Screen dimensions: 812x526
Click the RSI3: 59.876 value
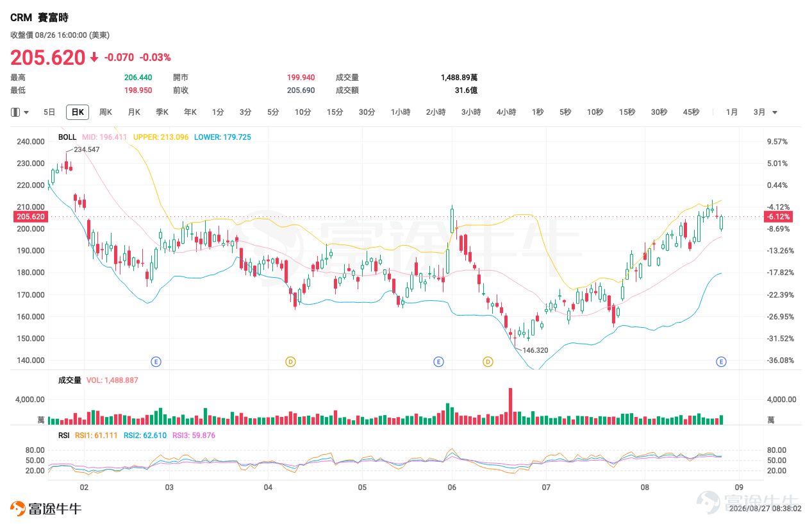(194, 436)
